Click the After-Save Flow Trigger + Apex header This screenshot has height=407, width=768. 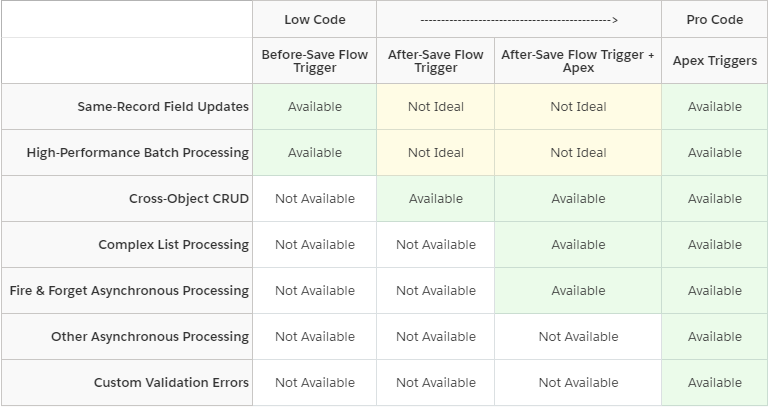[578, 61]
